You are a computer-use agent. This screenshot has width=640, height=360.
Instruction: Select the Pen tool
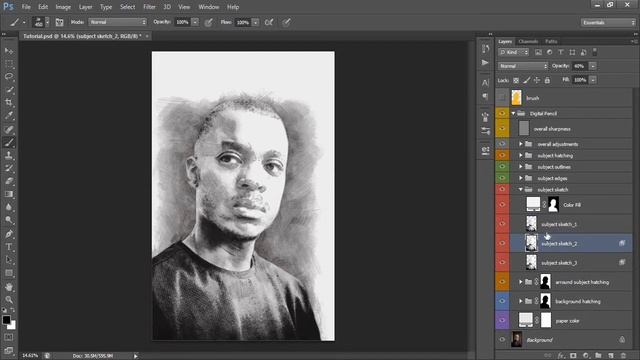(9, 234)
